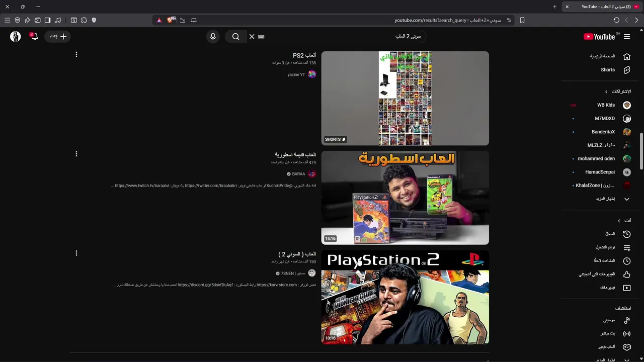Clear the YouTube search query
Screen dimensions: 644x362
coord(252,36)
